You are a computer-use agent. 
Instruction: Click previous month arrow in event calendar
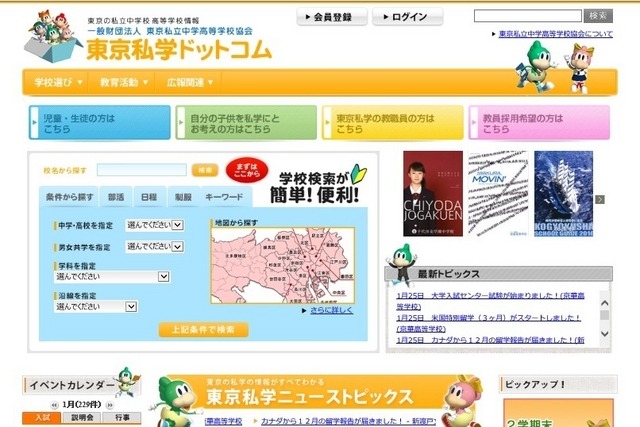54,405
